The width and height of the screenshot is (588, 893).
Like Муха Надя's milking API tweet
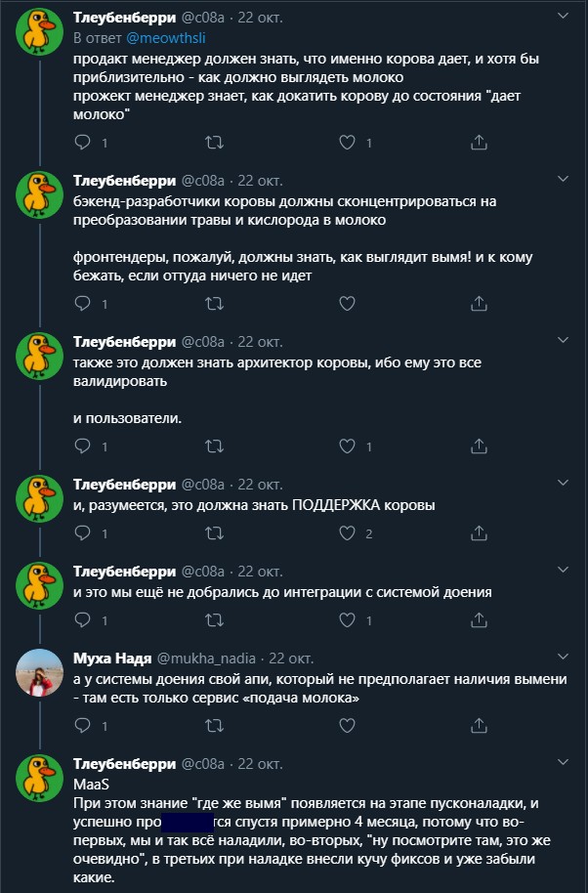(346, 725)
